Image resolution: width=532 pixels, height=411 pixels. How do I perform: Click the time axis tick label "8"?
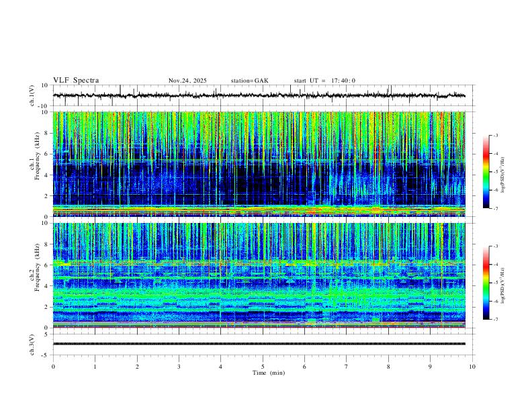click(388, 367)
